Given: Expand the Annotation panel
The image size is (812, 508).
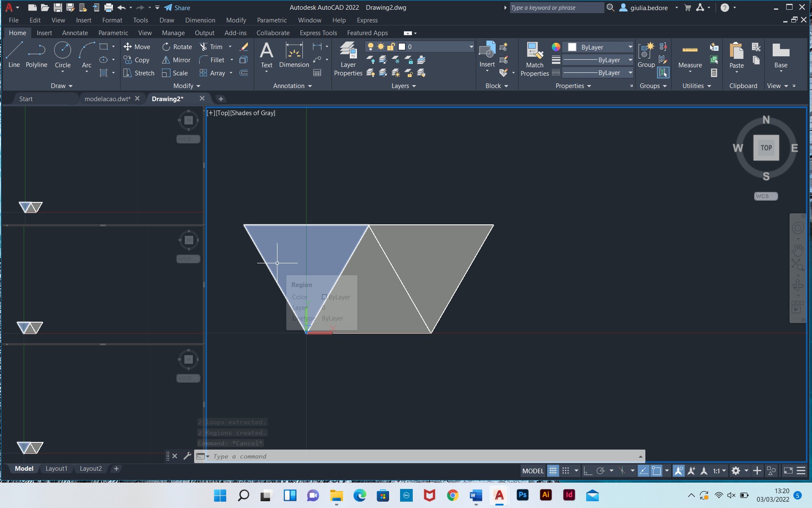Looking at the screenshot, I should pyautogui.click(x=293, y=86).
